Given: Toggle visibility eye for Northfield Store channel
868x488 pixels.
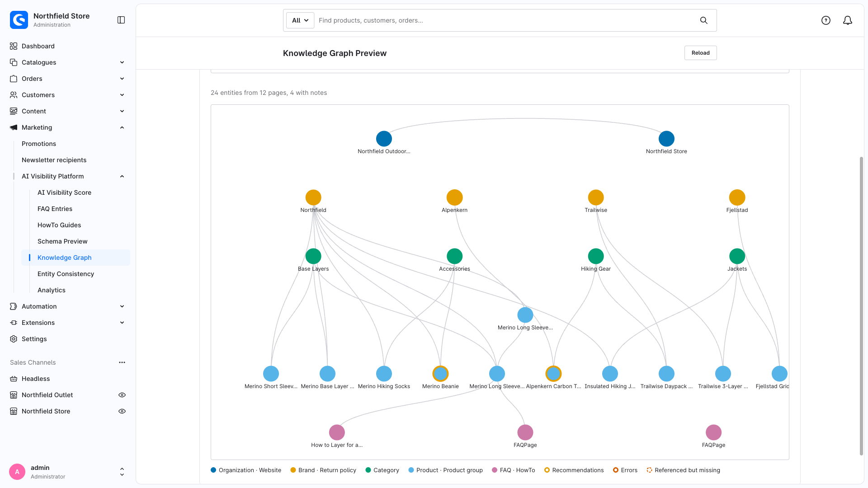Looking at the screenshot, I should [x=122, y=411].
